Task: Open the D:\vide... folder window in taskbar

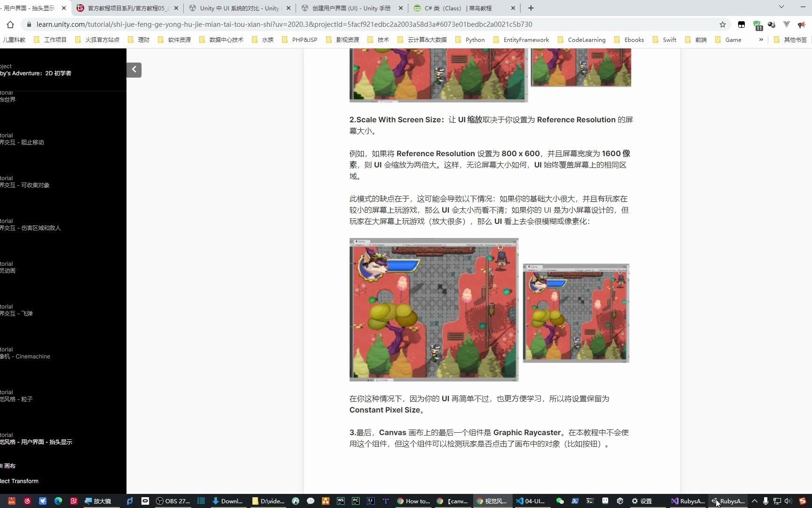Action: (x=268, y=501)
